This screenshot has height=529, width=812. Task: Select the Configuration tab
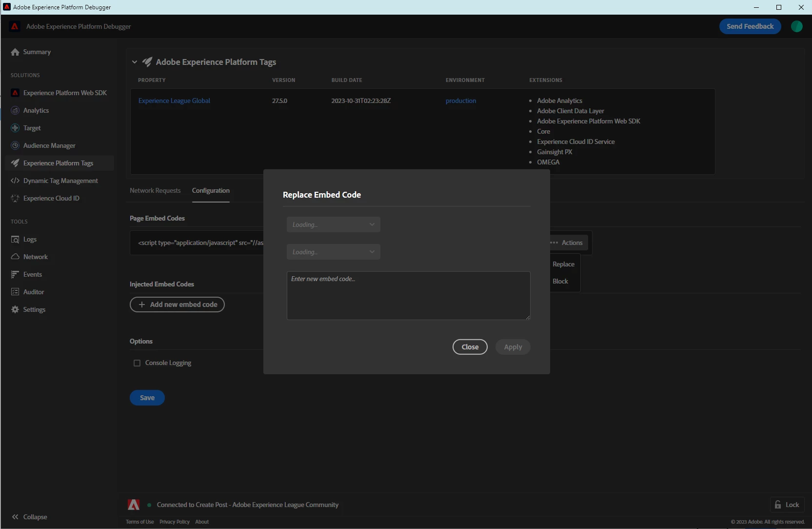pyautogui.click(x=211, y=191)
